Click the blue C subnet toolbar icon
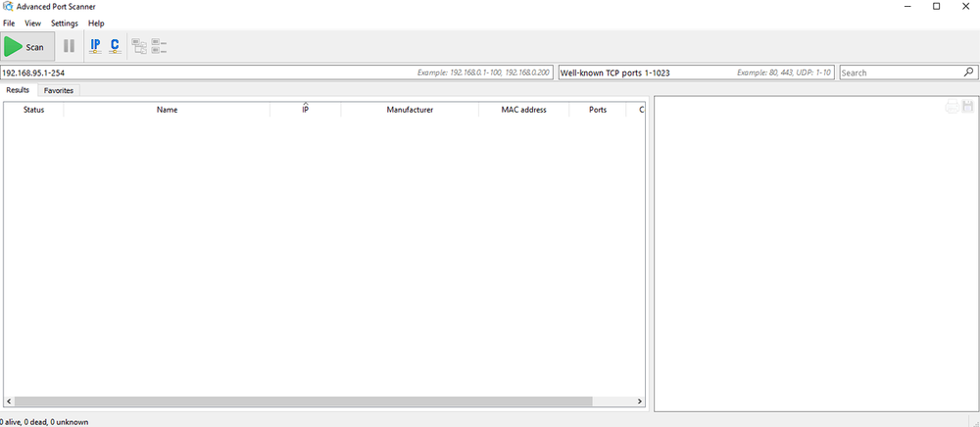Viewport: 980px width, 427px height. click(115, 46)
